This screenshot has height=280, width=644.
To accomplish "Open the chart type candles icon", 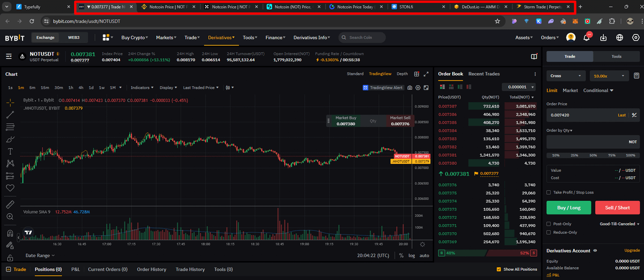I will 228,88.
